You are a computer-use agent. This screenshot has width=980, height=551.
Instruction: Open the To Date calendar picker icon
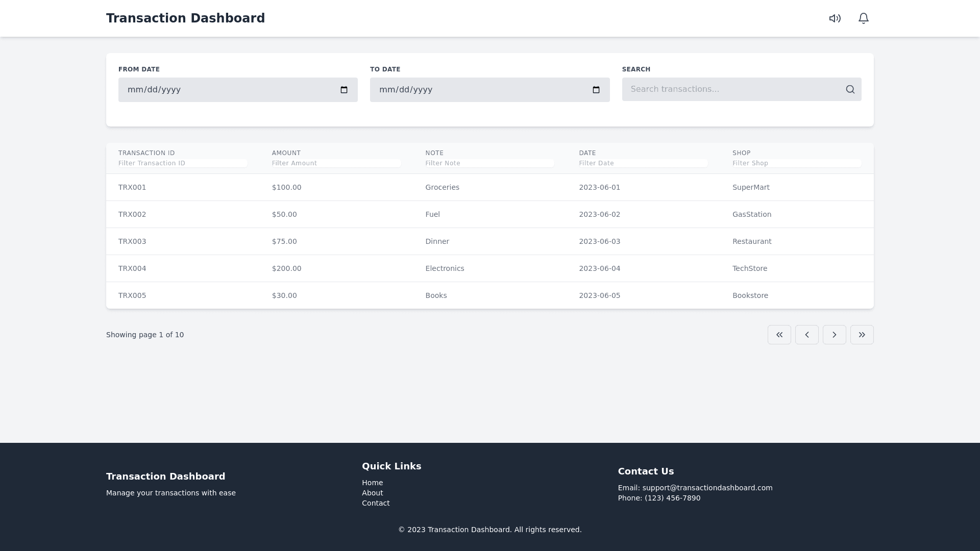coord(596,90)
